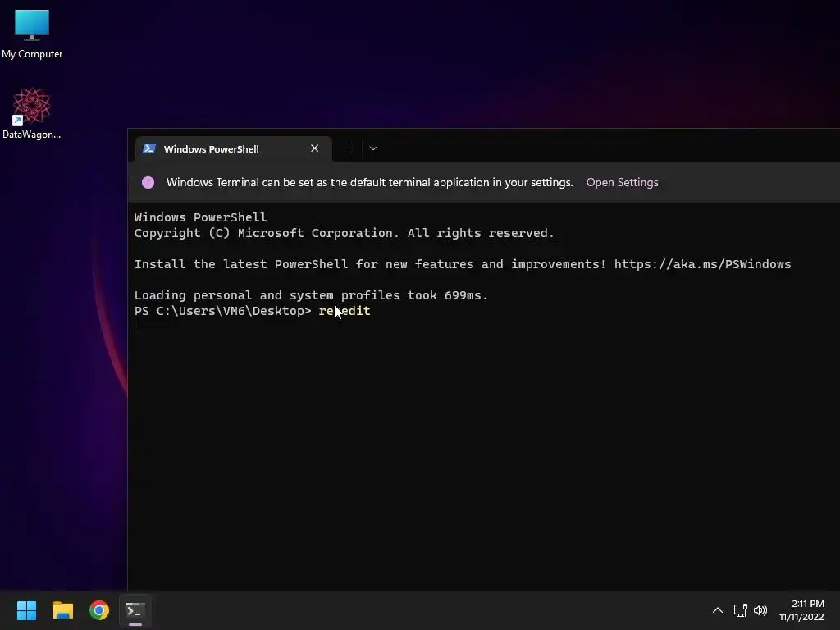
Task: Click the Open Settings link
Action: coord(622,182)
